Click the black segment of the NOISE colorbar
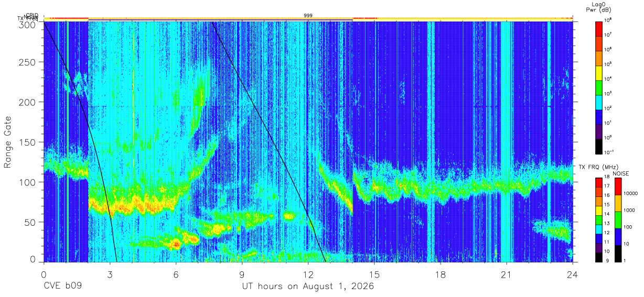The height and width of the screenshot is (297, 644). (618, 252)
